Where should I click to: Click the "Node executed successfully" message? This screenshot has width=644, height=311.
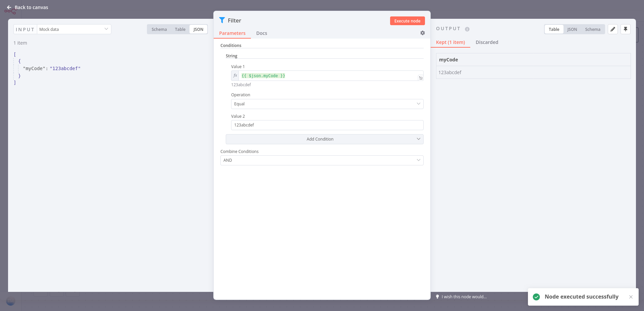(581, 297)
